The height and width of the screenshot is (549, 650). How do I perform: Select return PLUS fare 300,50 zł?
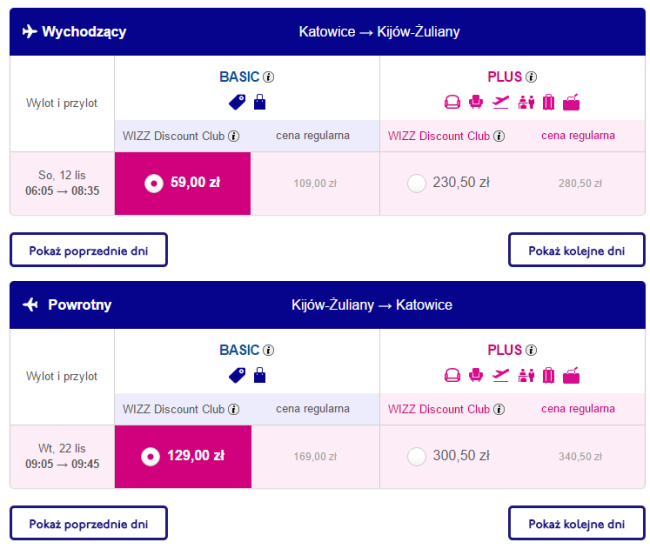tap(417, 456)
